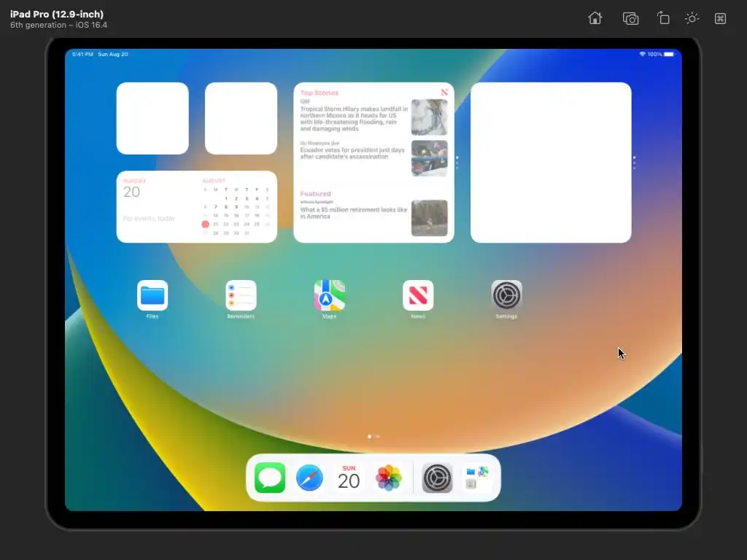Tap the Sun Aug 20 date in status bar
This screenshot has height=560, width=747.
[113, 54]
